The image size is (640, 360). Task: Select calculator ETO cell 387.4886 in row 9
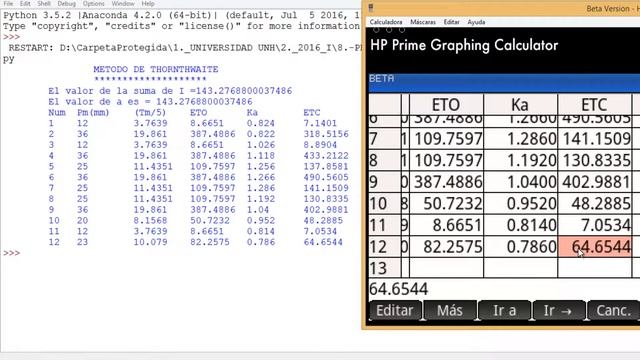(447, 182)
